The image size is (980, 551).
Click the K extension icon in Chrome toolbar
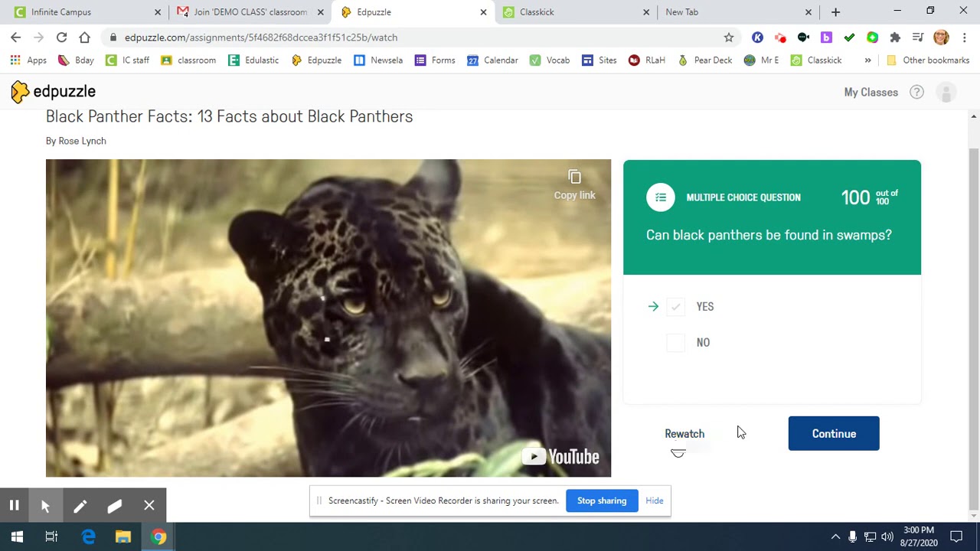757,37
